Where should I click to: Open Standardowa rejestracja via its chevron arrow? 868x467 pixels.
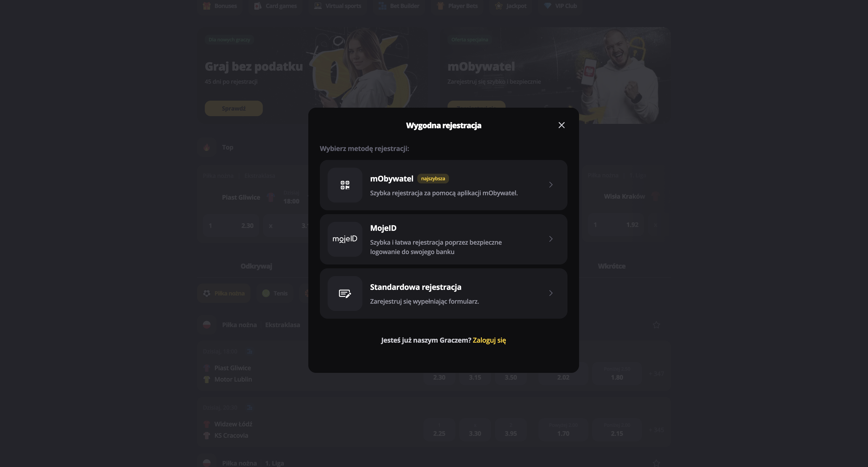[x=551, y=293]
